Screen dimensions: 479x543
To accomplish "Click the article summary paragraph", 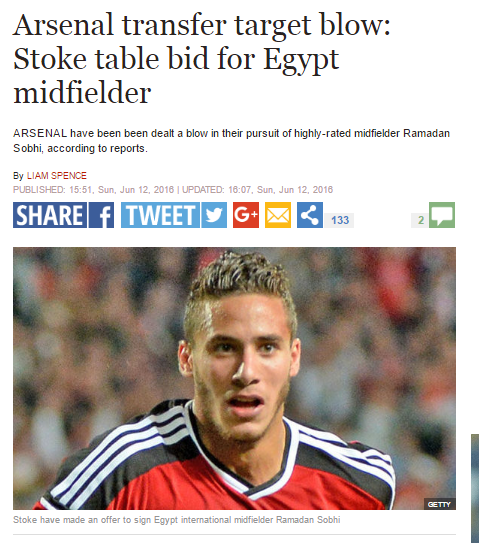I will pos(231,141).
